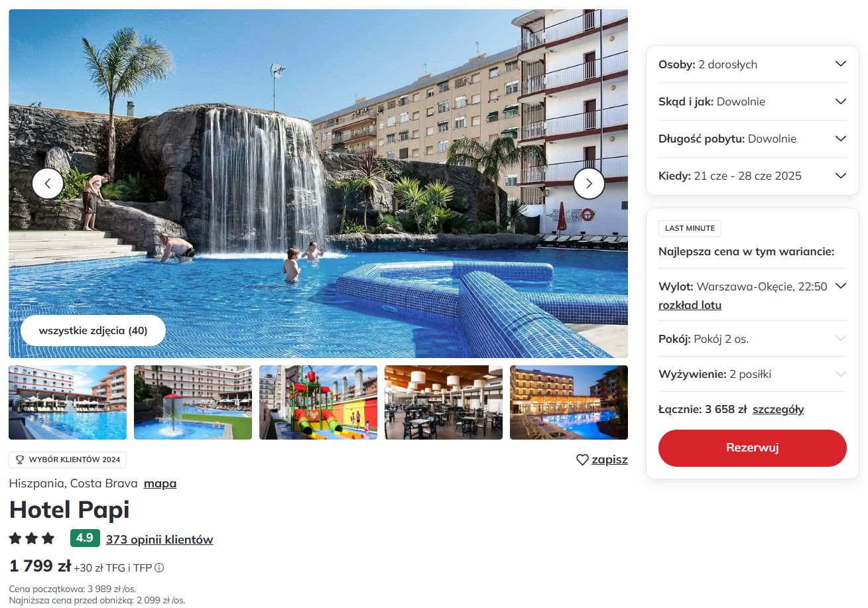
Task: Expand the Osoby 2 dorosłych selector
Action: (x=753, y=64)
